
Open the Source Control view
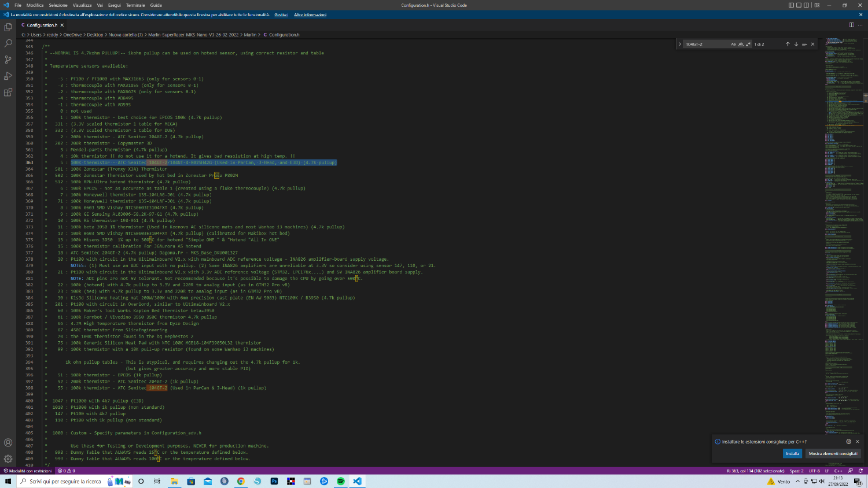pyautogui.click(x=8, y=60)
